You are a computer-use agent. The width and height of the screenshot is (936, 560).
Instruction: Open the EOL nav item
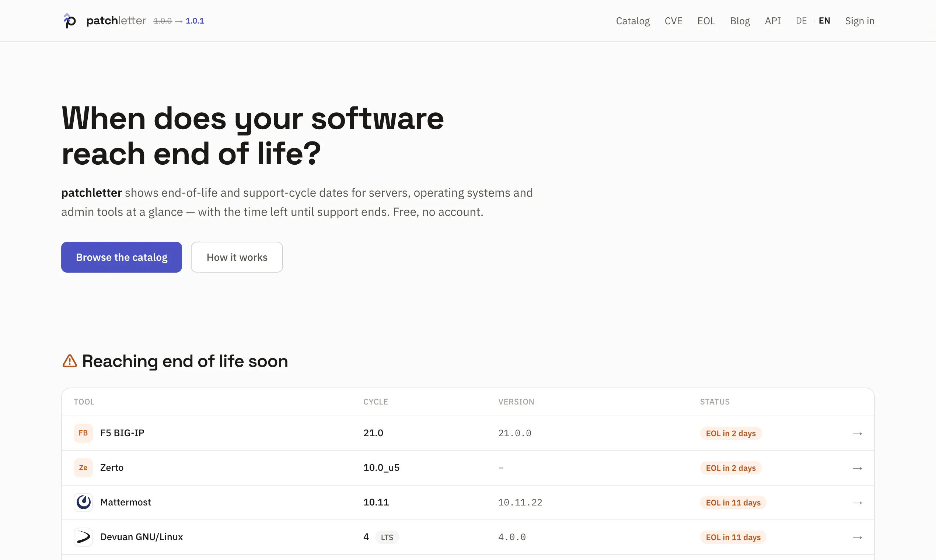click(x=706, y=21)
